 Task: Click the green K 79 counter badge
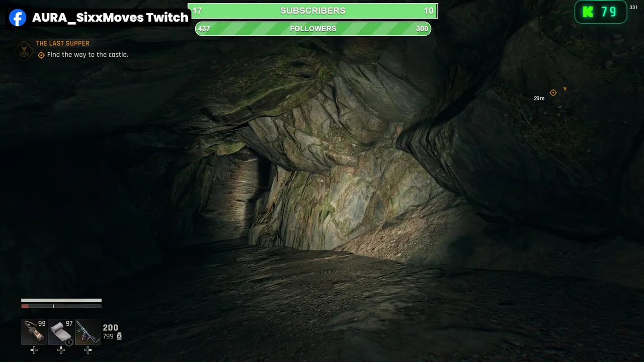(601, 12)
